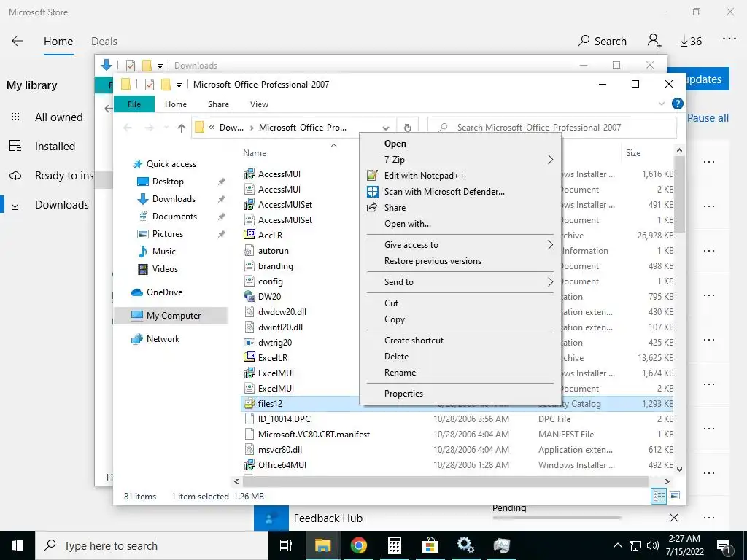Click the Name column sort header
747x560 pixels.
(255, 153)
